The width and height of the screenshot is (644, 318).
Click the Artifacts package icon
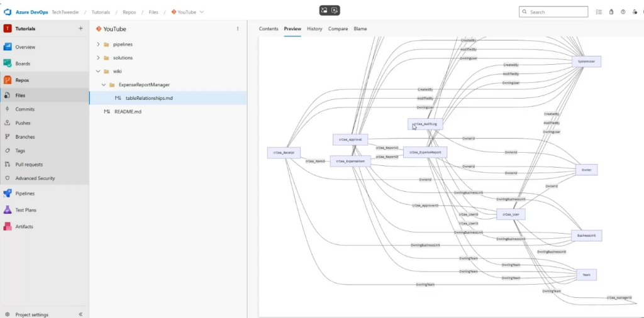click(8, 226)
